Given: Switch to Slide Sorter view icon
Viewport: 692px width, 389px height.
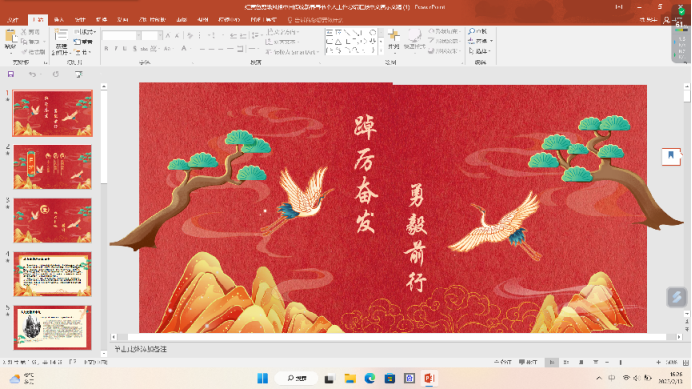Looking at the screenshot, I should coord(566,362).
